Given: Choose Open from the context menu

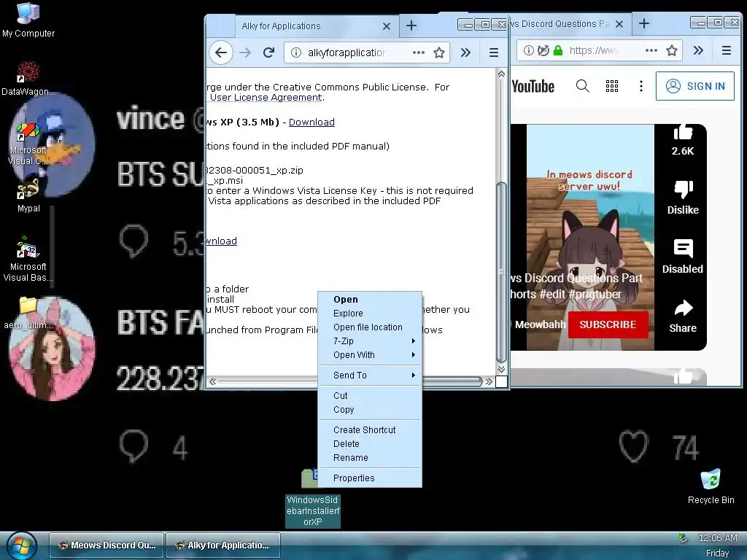Looking at the screenshot, I should point(370,300).
